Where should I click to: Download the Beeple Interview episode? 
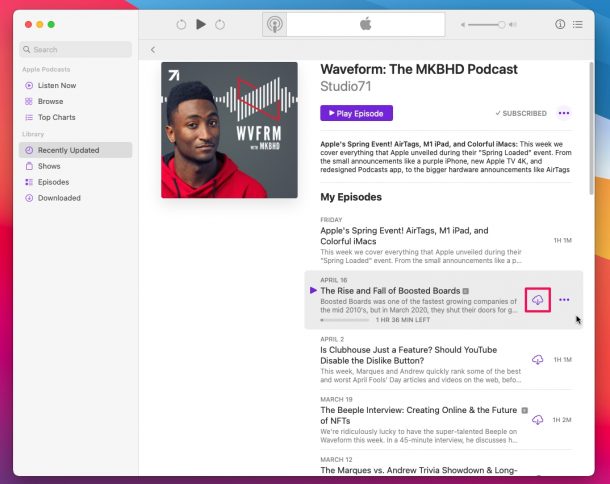click(x=538, y=420)
